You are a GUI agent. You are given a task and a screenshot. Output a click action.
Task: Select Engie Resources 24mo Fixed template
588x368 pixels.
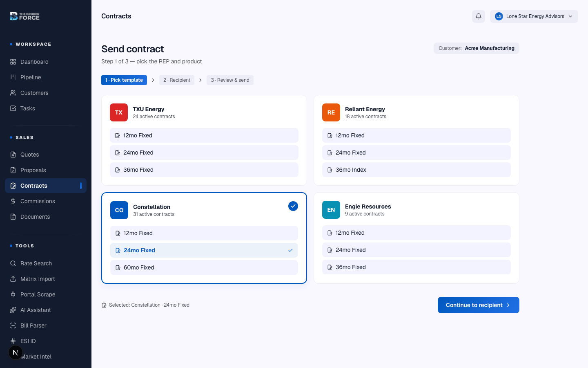416,250
